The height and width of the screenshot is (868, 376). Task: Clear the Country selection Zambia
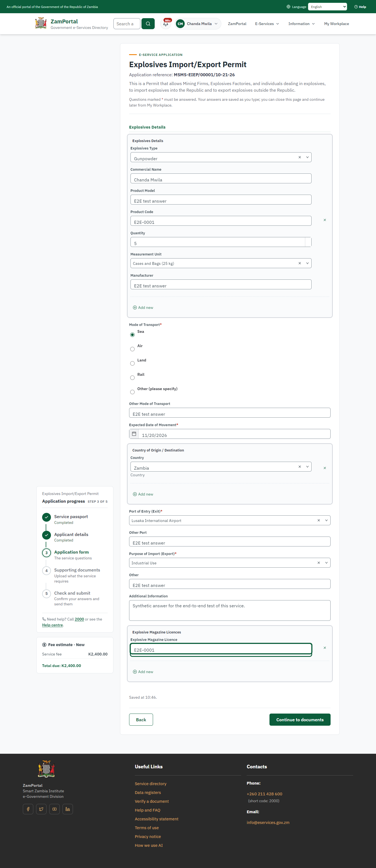pyautogui.click(x=299, y=467)
